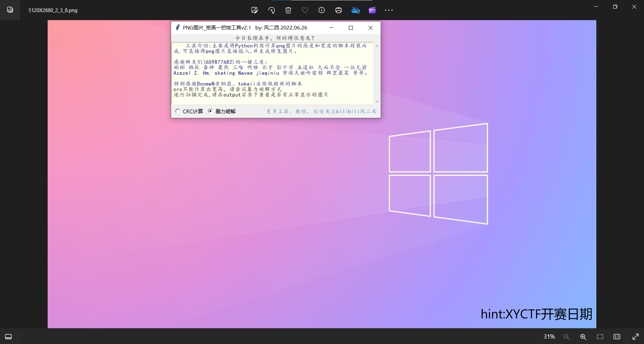Open the edit image tool
This screenshot has height=344, width=644.
pos(255,10)
